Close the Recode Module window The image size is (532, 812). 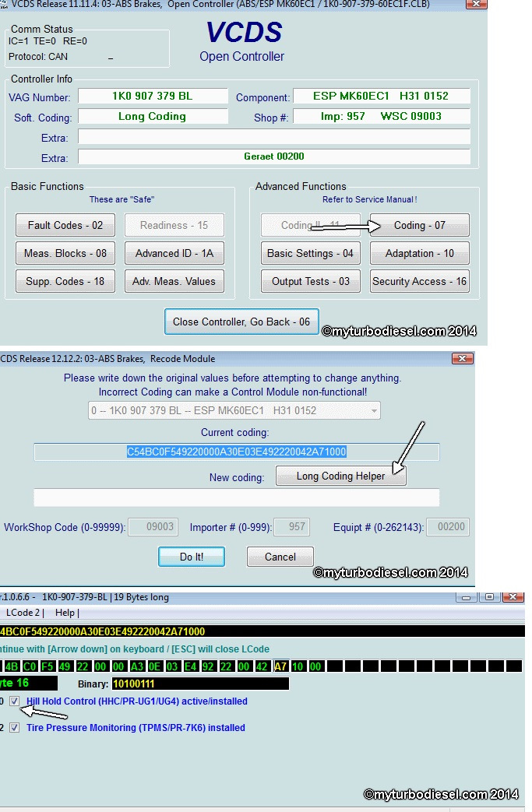click(462, 358)
